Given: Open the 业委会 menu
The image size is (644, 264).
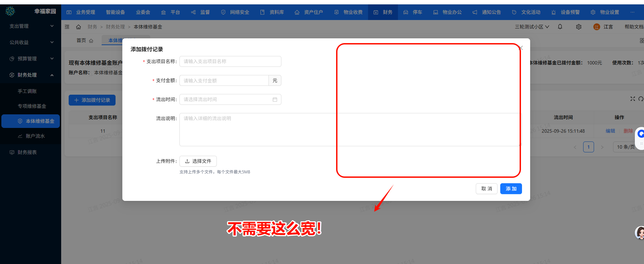Looking at the screenshot, I should pos(143,12).
